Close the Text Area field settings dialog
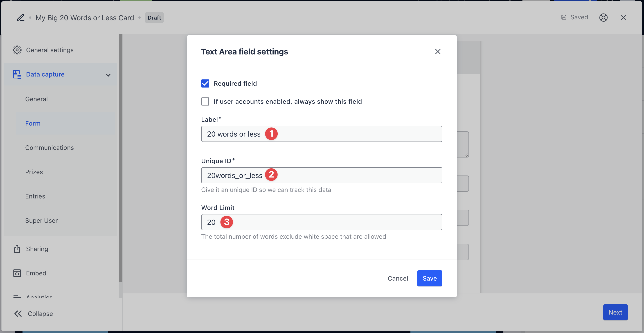 pos(437,52)
